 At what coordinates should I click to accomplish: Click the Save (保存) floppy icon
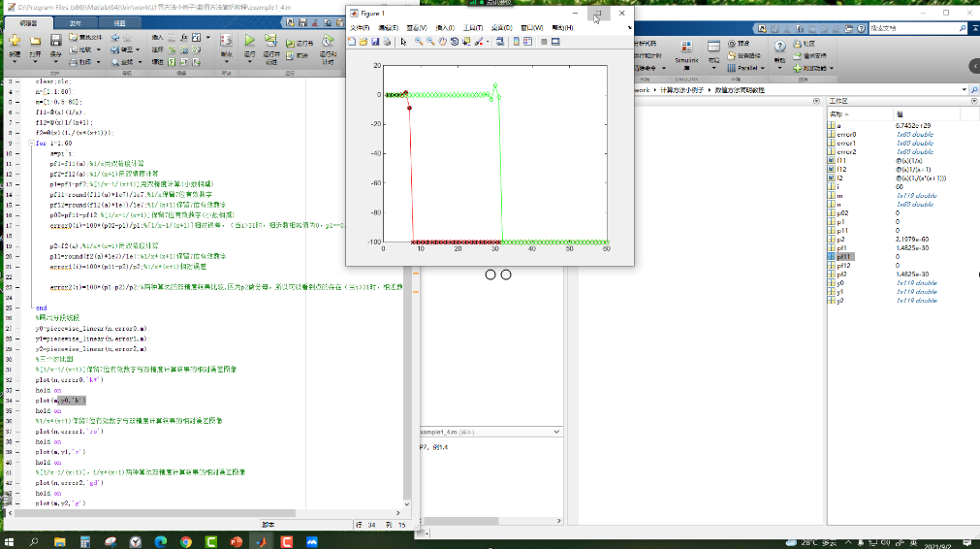pyautogui.click(x=55, y=41)
